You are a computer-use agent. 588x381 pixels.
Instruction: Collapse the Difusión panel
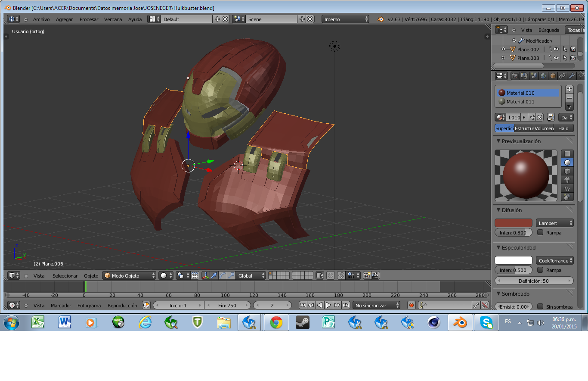498,210
